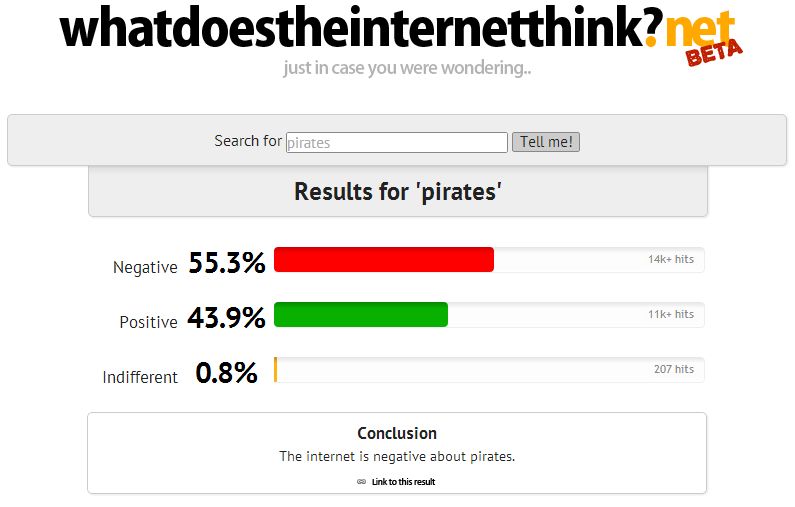Click the "Results for 'pirates'" heading
This screenshot has width=795, height=507.
pos(397,191)
